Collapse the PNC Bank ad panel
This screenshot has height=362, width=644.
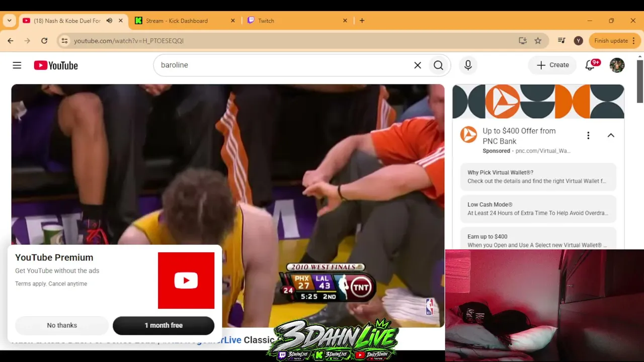(x=611, y=135)
